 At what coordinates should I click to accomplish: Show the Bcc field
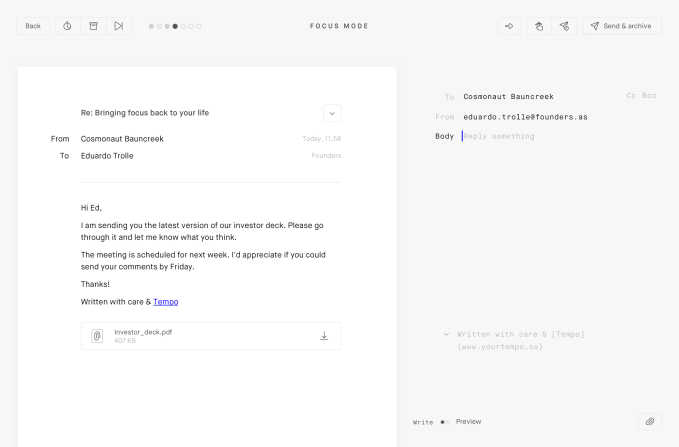coord(649,96)
